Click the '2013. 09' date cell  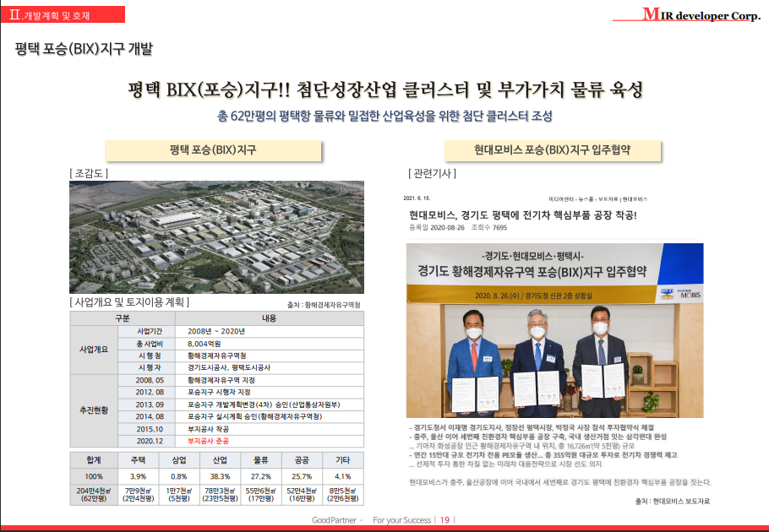click(x=147, y=404)
